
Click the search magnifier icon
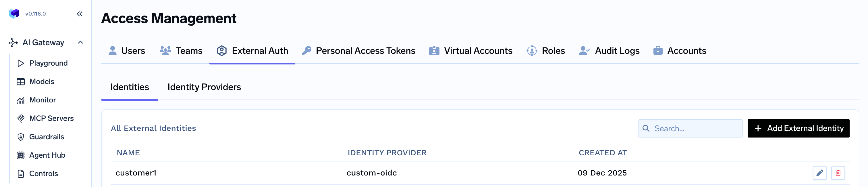(646, 128)
